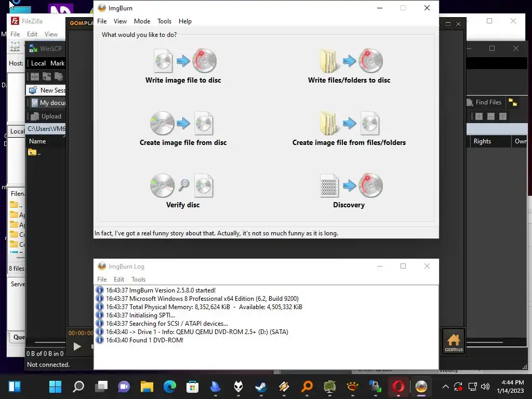532x399 pixels.
Task: Select Create image file from disc
Action: click(x=183, y=128)
